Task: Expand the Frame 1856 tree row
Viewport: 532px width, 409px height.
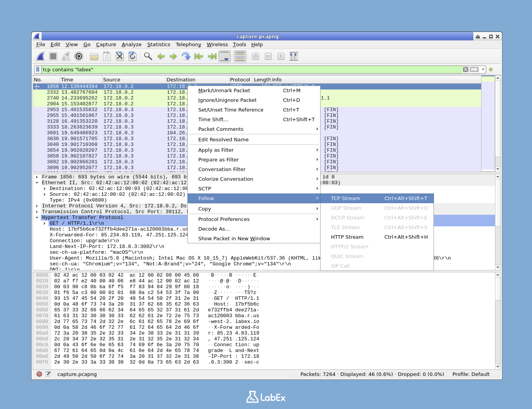Action: [37, 177]
